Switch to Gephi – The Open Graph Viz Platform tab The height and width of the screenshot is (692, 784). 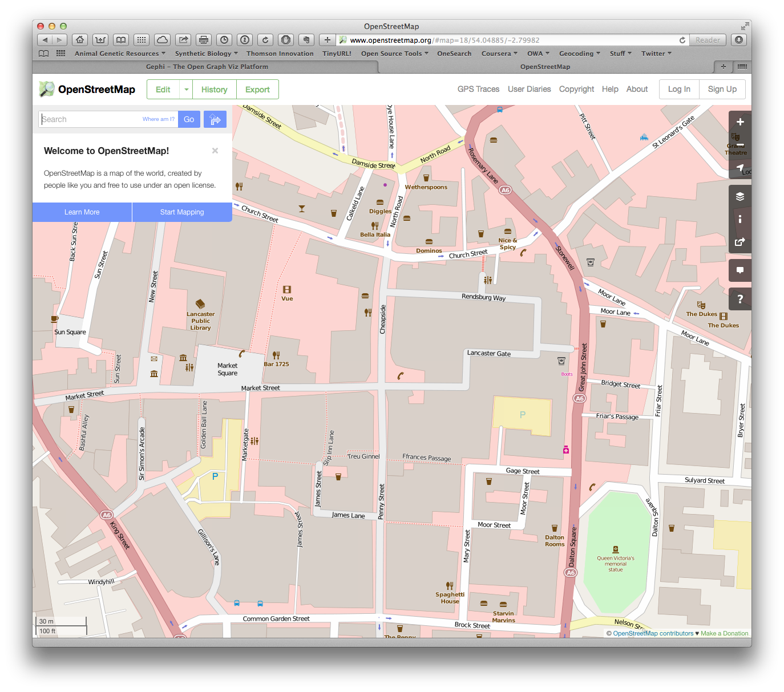coord(207,67)
